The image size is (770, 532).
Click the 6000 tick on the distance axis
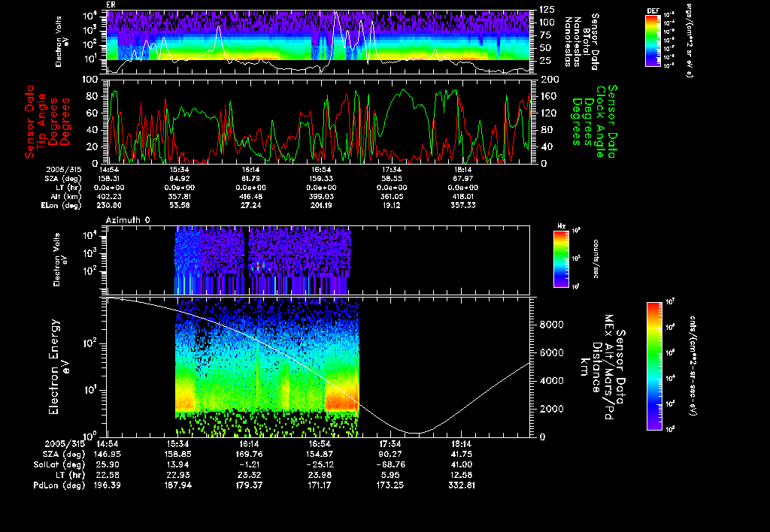click(x=552, y=353)
